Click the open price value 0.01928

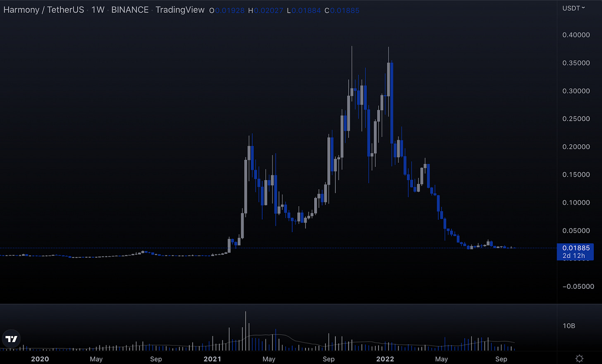[230, 11]
